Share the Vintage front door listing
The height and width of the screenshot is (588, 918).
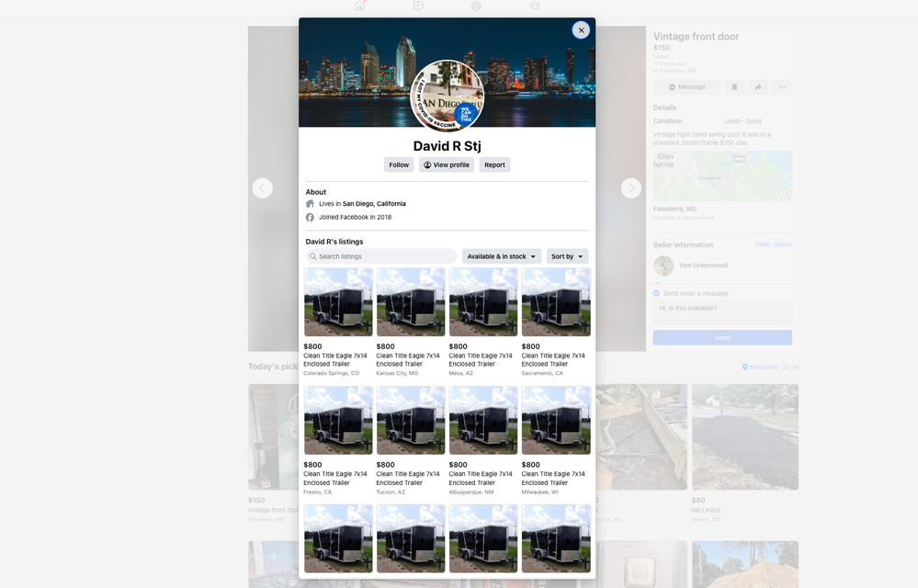tap(758, 87)
